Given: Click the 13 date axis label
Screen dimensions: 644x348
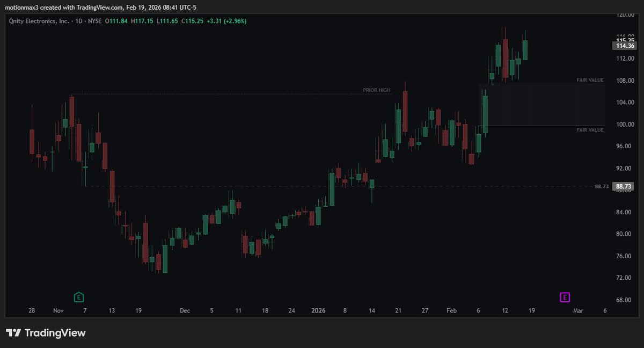Looking at the screenshot, I should coord(112,311).
